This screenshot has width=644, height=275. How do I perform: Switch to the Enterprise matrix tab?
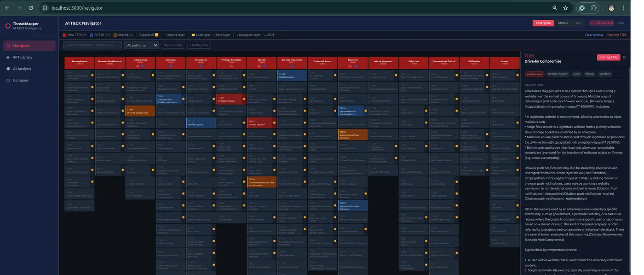point(543,23)
